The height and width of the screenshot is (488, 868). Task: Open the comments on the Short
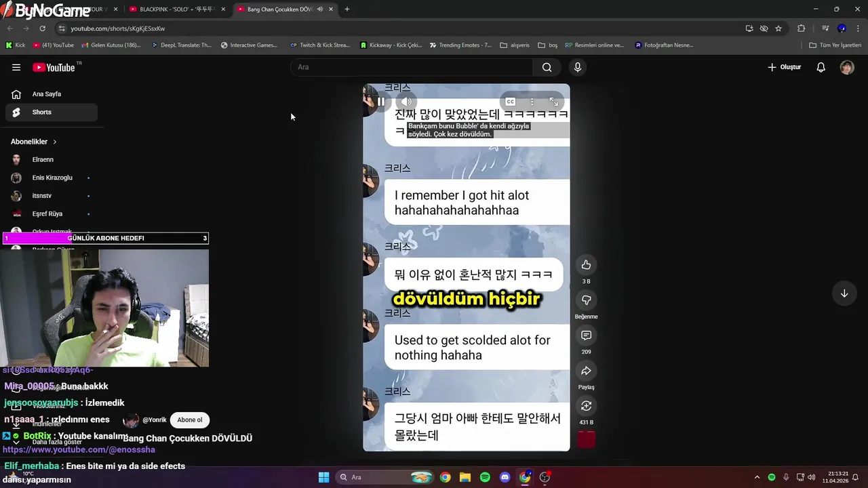click(x=586, y=335)
